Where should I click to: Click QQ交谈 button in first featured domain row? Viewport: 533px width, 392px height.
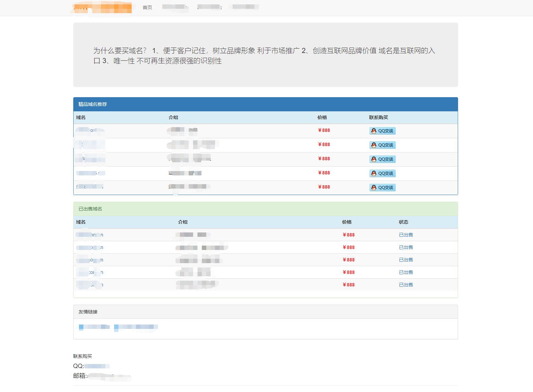point(382,131)
